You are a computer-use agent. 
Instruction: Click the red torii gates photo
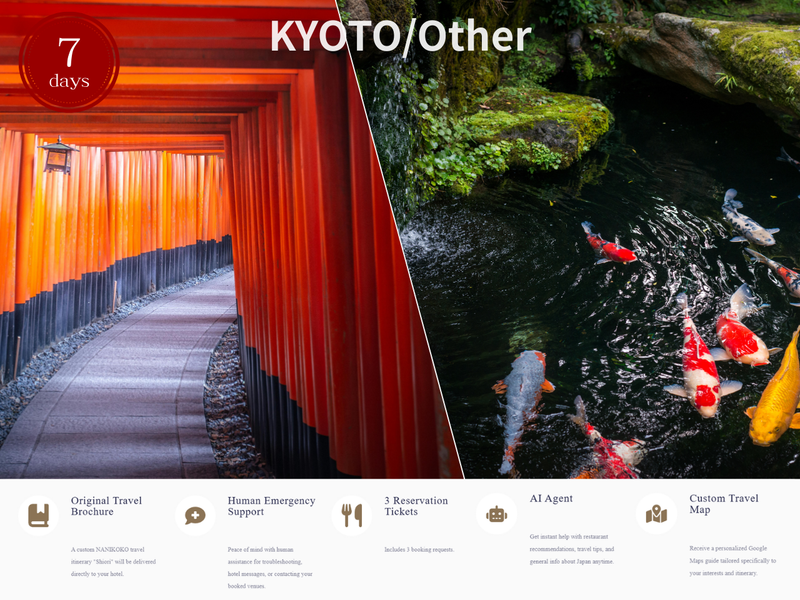pos(180,280)
